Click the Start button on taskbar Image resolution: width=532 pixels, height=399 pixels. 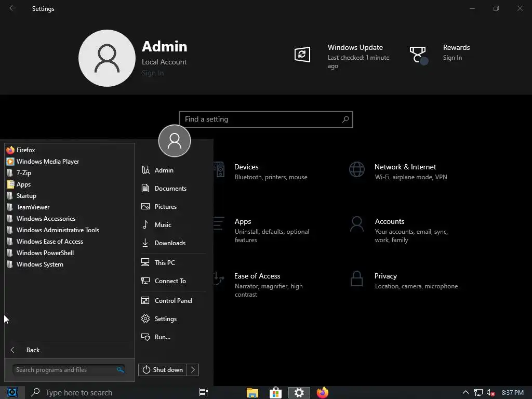pos(12,393)
